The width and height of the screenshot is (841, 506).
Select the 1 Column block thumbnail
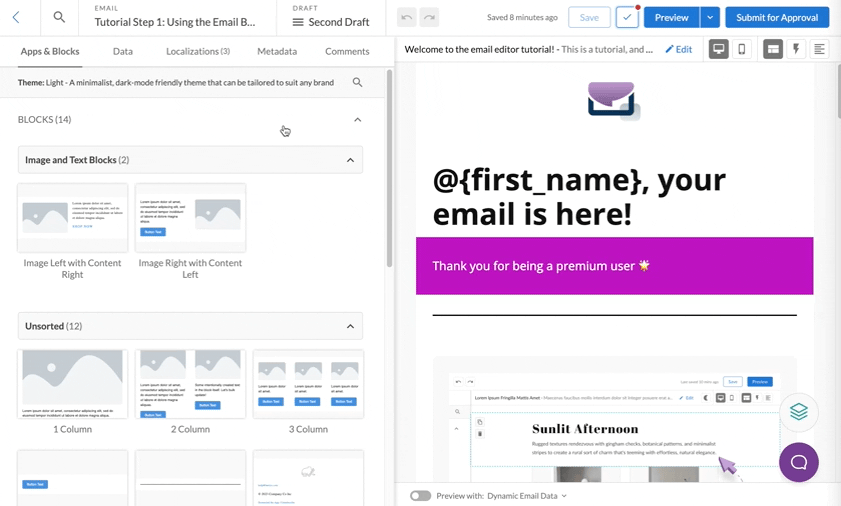pos(72,384)
